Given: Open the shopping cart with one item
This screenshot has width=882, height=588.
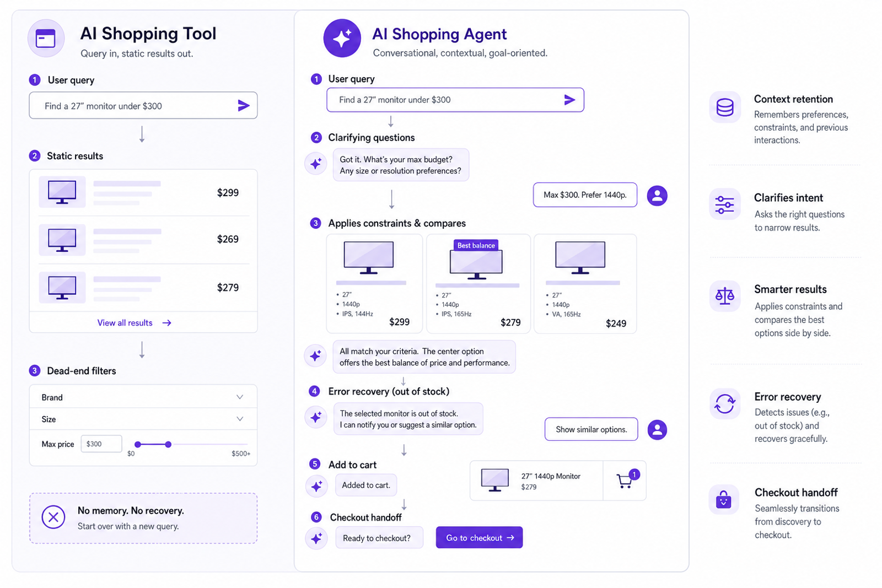Looking at the screenshot, I should click(625, 481).
